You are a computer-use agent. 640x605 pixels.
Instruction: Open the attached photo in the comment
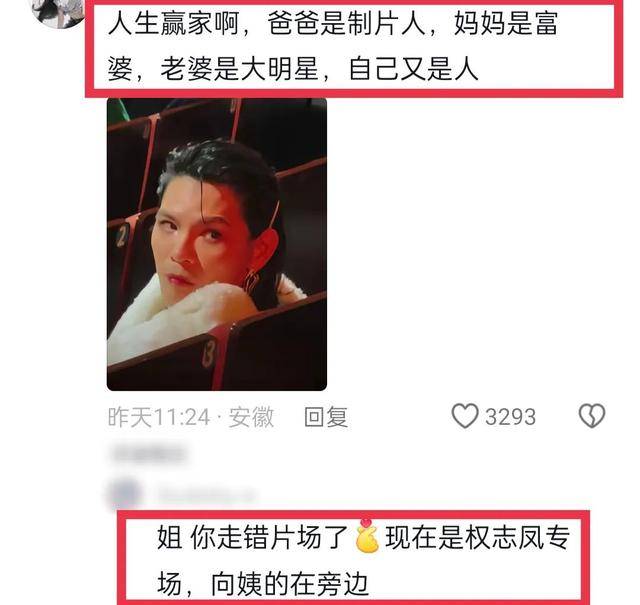(217, 244)
